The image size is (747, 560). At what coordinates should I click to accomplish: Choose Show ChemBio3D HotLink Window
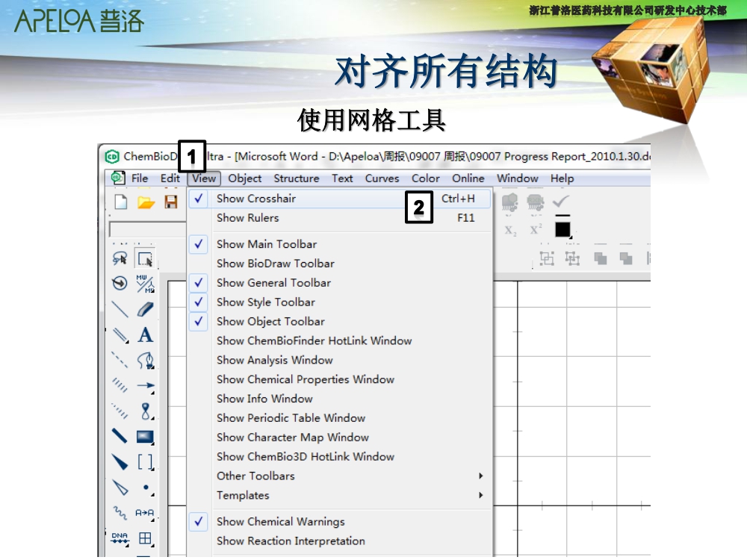click(339, 457)
